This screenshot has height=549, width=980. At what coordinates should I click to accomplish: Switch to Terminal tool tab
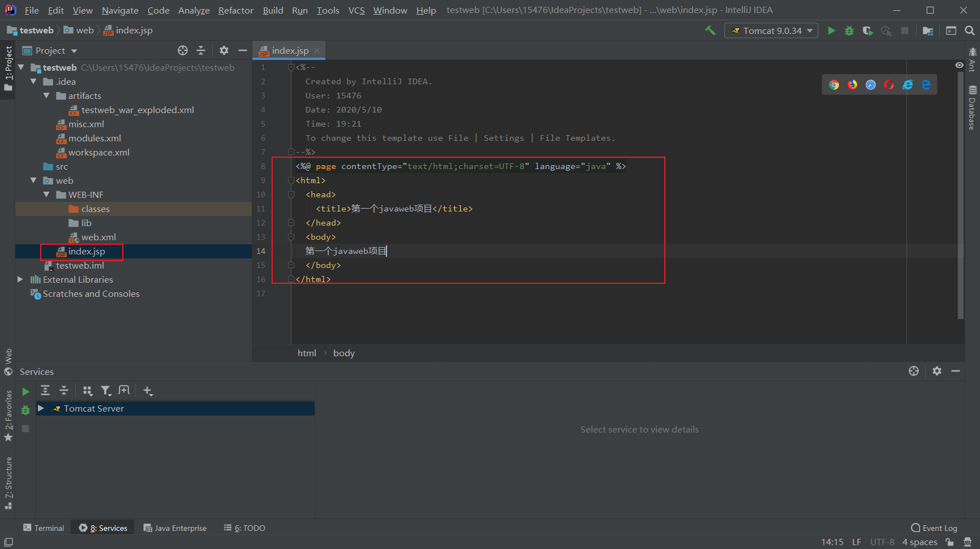pos(44,528)
